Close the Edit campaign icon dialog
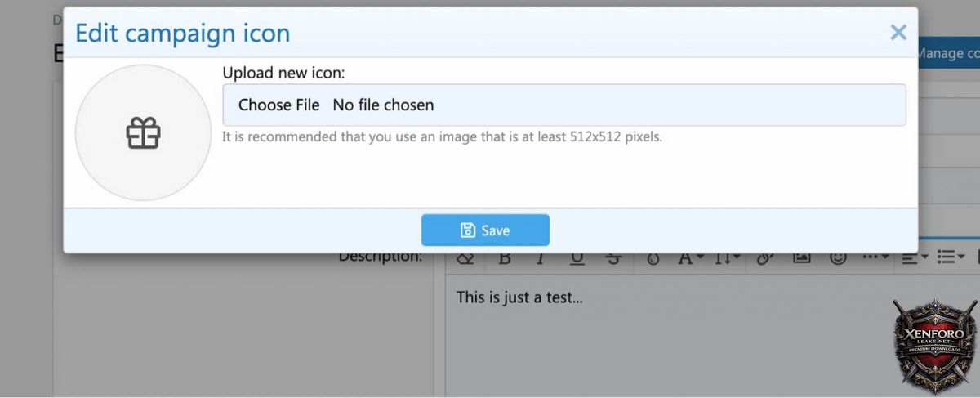Screen dimensions: 980x398 pos(898,33)
